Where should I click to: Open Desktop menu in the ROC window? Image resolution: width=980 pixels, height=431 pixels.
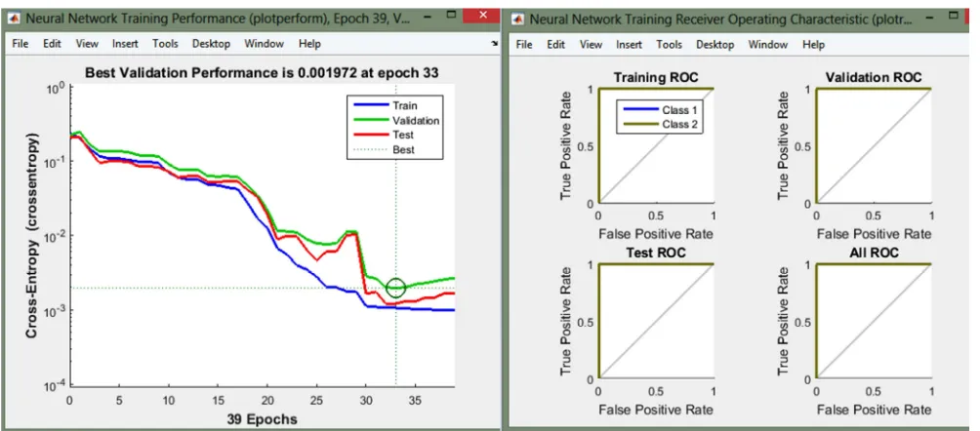715,44
